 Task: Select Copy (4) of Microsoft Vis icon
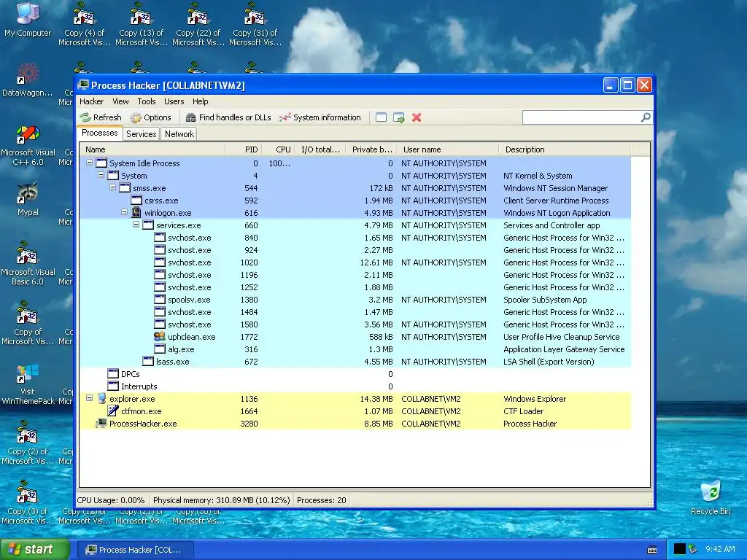(x=85, y=24)
